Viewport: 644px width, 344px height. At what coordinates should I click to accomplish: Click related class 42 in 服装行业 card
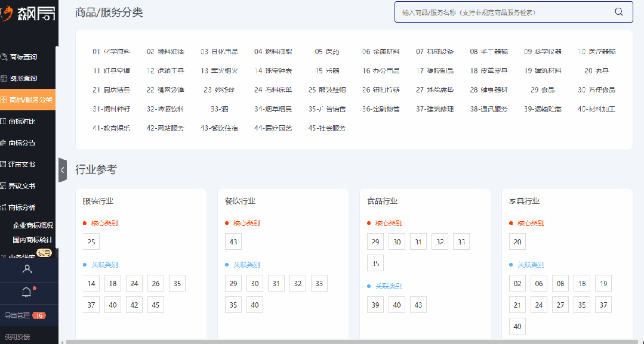click(134, 305)
